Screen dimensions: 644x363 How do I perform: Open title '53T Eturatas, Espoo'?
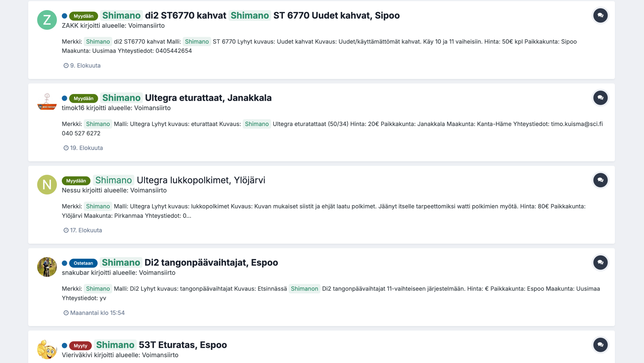click(x=160, y=345)
